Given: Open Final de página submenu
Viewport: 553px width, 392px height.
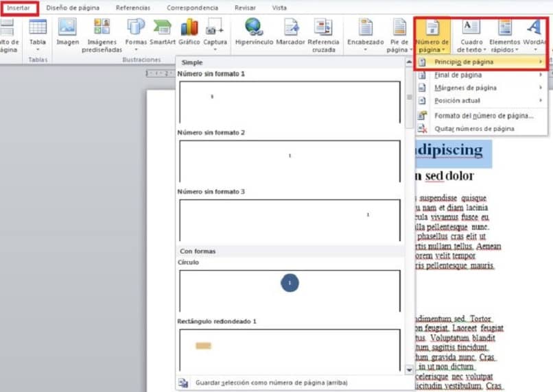Looking at the screenshot, I should point(481,75).
